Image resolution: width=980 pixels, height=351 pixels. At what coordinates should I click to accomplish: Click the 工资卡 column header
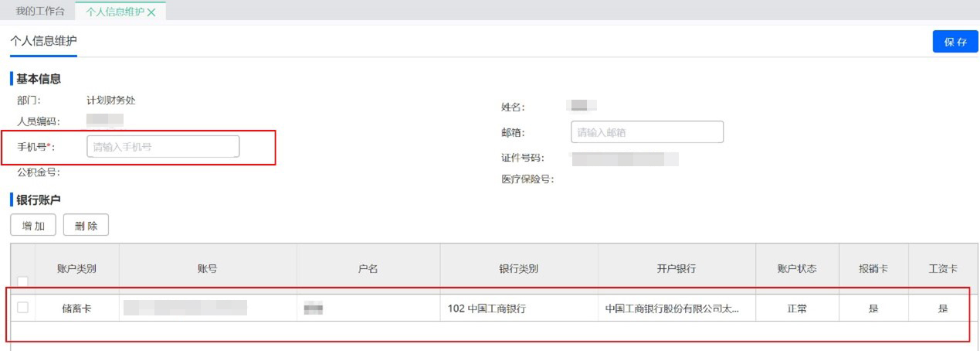(x=942, y=269)
